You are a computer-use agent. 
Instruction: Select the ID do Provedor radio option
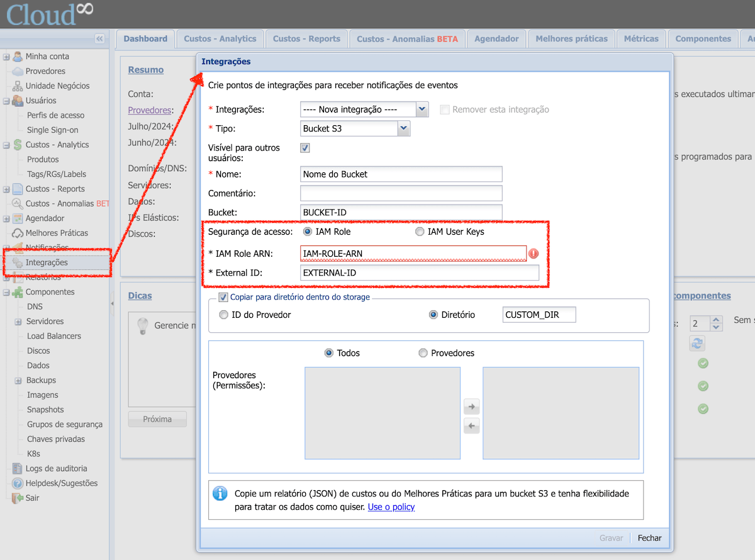pos(223,315)
